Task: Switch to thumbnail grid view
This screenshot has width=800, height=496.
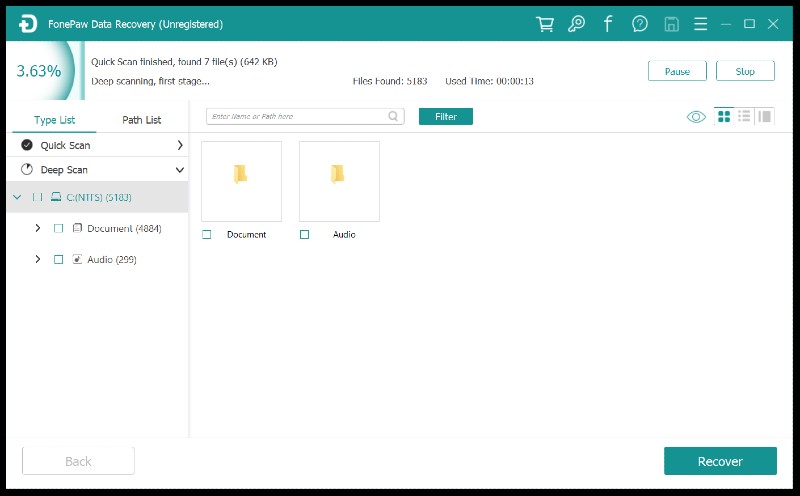Action: point(724,116)
